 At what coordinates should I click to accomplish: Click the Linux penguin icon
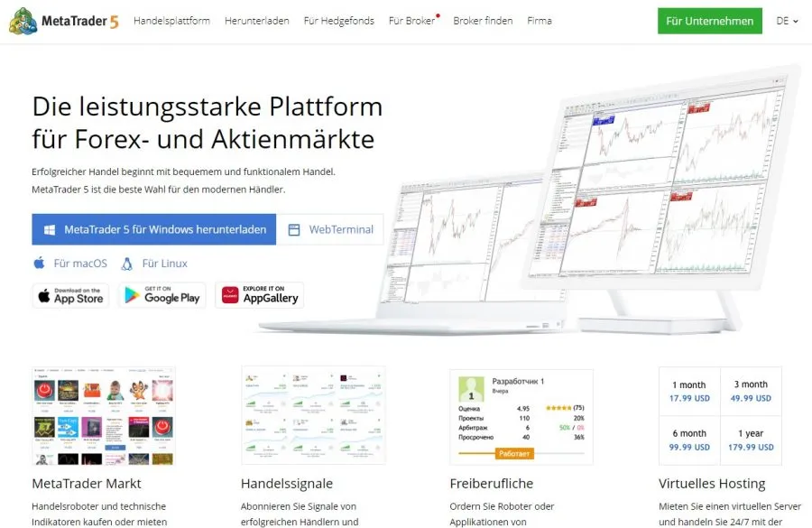click(126, 264)
